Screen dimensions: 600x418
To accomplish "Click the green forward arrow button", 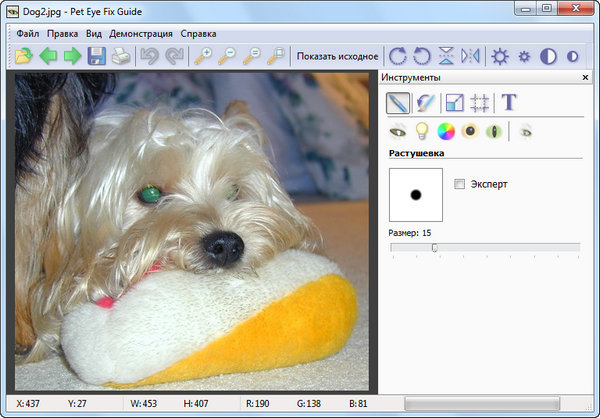I will tap(72, 56).
